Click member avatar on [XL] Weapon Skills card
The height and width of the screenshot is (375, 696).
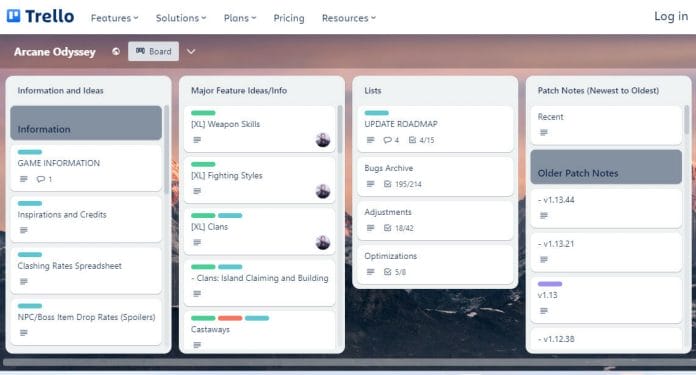tap(323, 140)
